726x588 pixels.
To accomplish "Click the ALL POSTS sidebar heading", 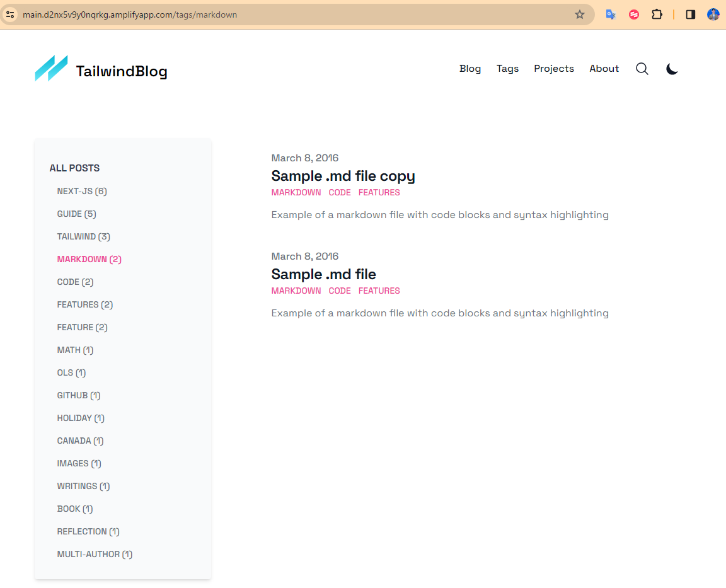I will (x=74, y=168).
